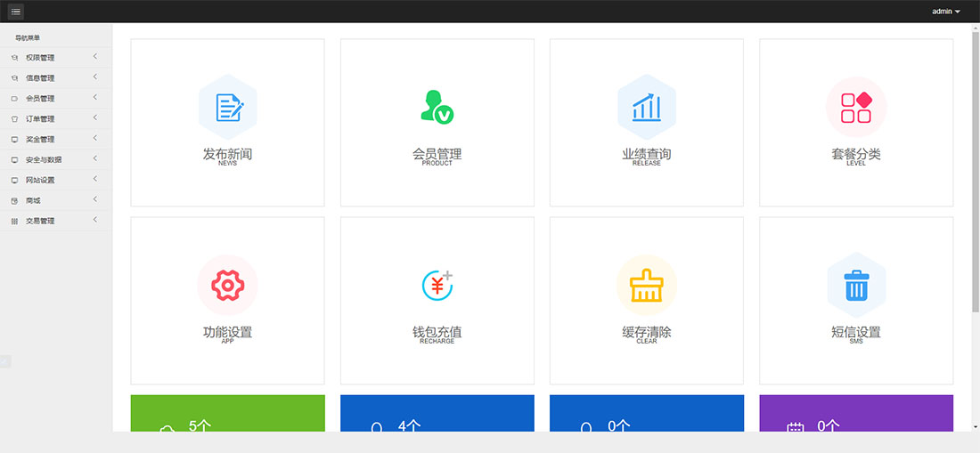The width and height of the screenshot is (980, 453).
Task: Click the green 5个 statistics tile
Action: tap(227, 413)
